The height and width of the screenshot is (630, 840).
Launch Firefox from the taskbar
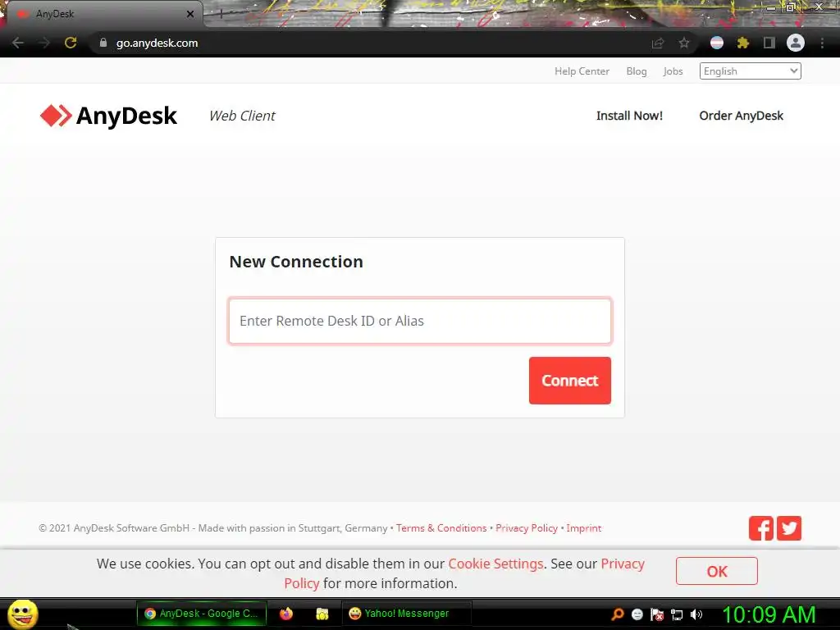coord(286,614)
